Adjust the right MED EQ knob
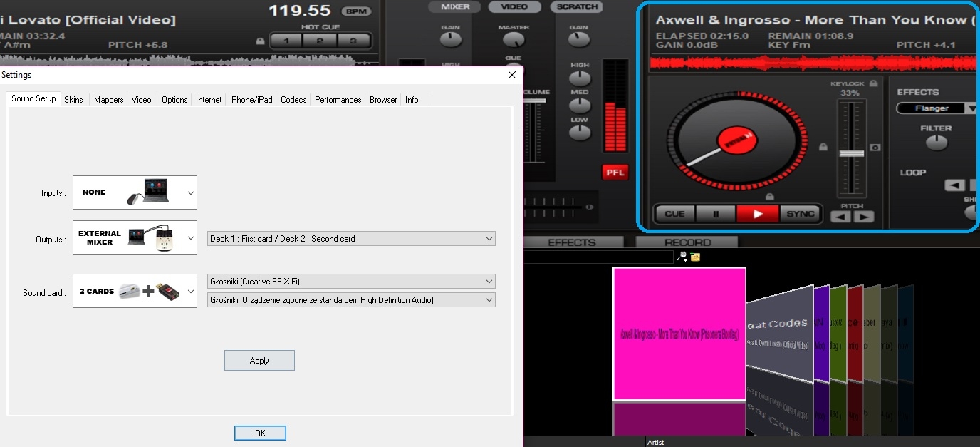Viewport: 980px width, 447px height. (x=580, y=105)
